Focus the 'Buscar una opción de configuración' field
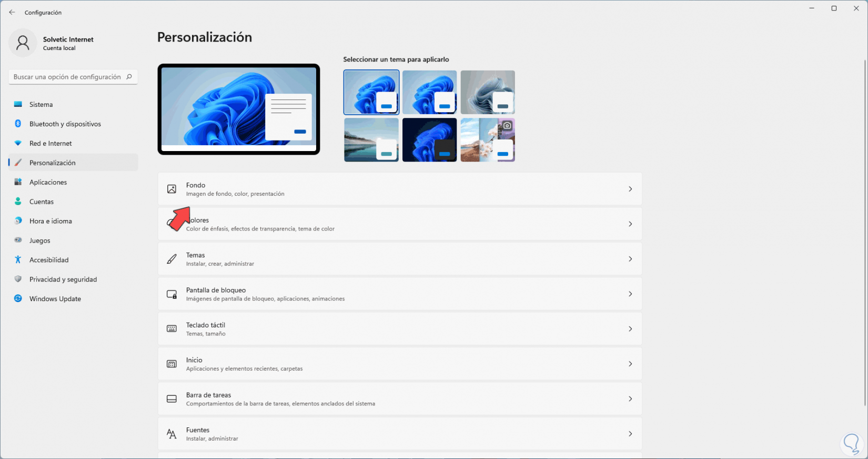The height and width of the screenshot is (459, 868). coord(73,77)
